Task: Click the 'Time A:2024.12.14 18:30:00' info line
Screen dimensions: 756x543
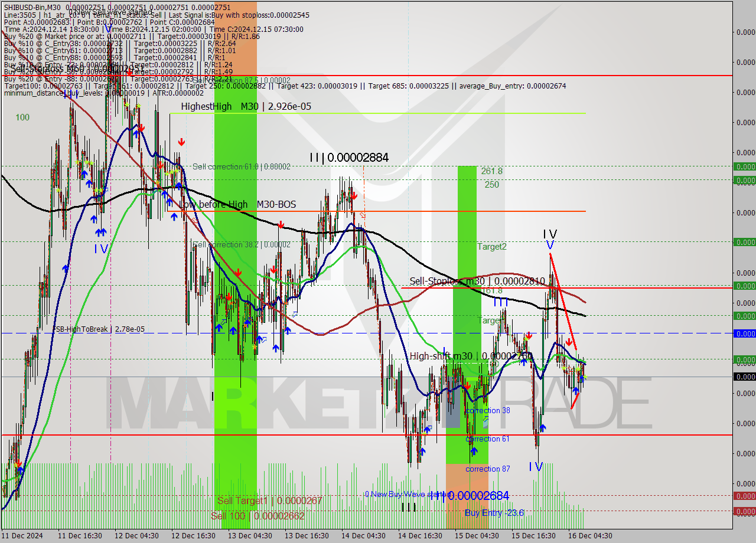Action: (154, 29)
